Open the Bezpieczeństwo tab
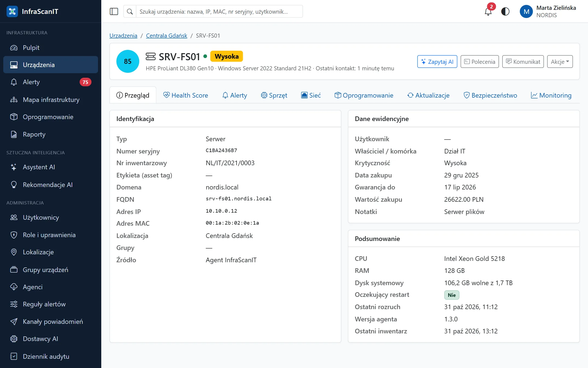The height and width of the screenshot is (368, 588). [490, 95]
